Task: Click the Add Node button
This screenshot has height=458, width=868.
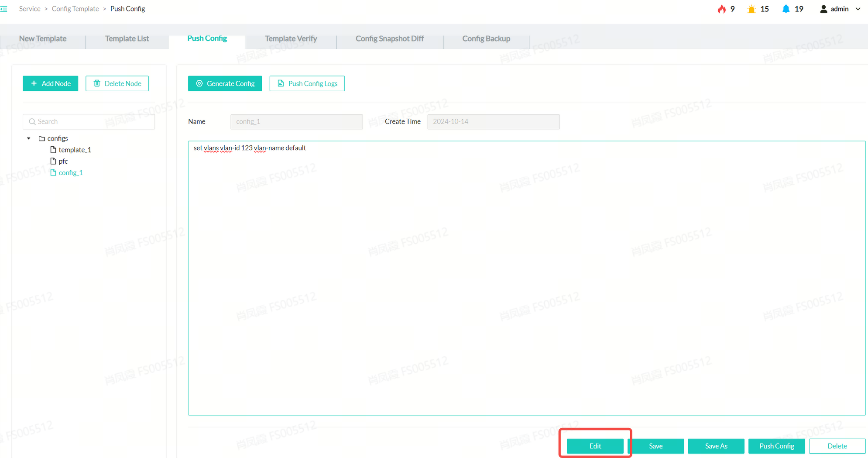Action: pyautogui.click(x=51, y=83)
